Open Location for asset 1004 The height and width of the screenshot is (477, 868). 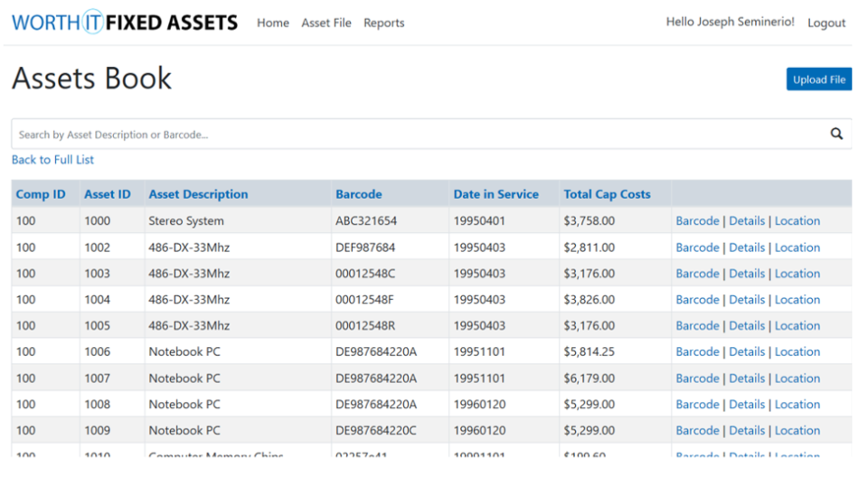click(797, 299)
